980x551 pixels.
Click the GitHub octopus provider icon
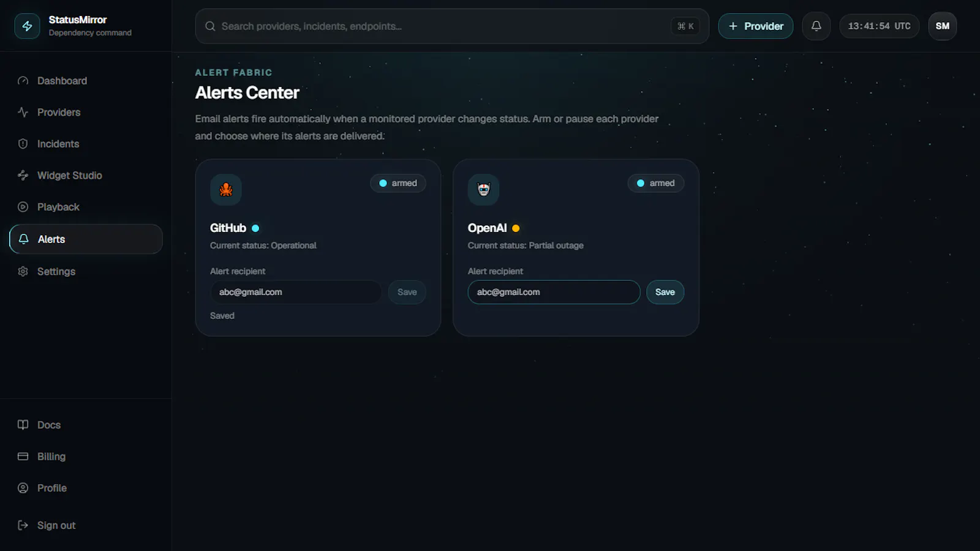click(x=226, y=190)
